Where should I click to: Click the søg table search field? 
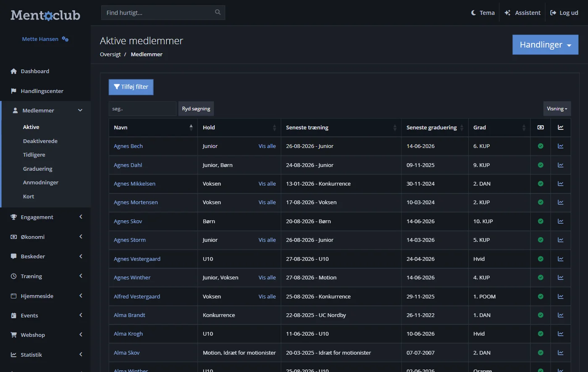coord(142,108)
